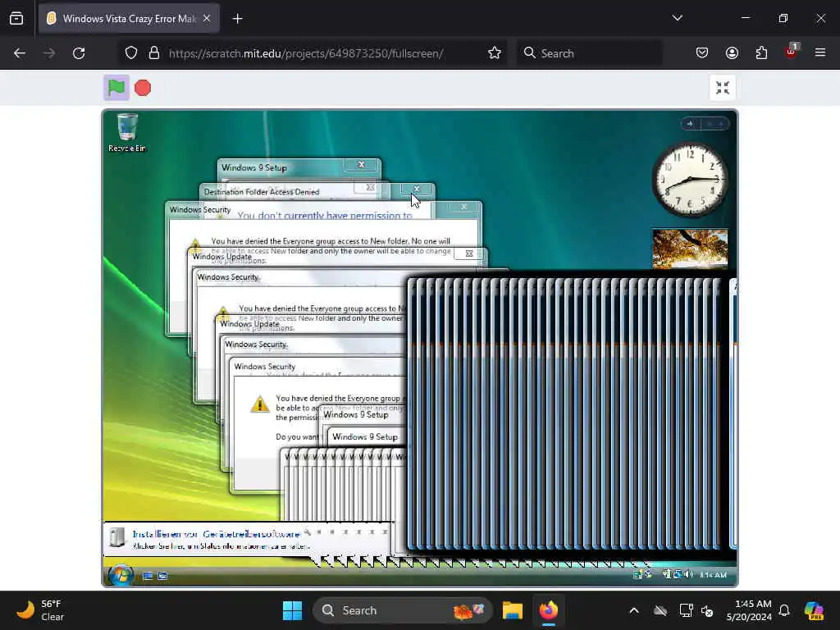
Task: Focus the Firefox Search box
Action: (x=589, y=53)
